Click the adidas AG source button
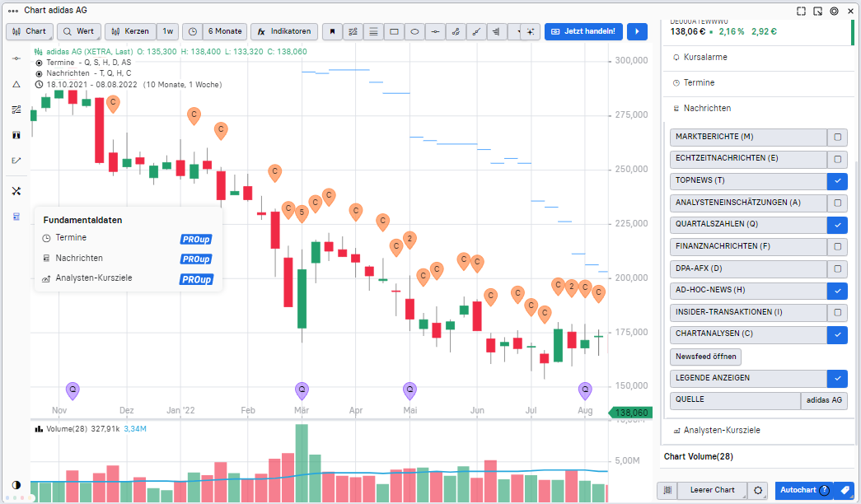The height and width of the screenshot is (504, 861). tap(824, 401)
